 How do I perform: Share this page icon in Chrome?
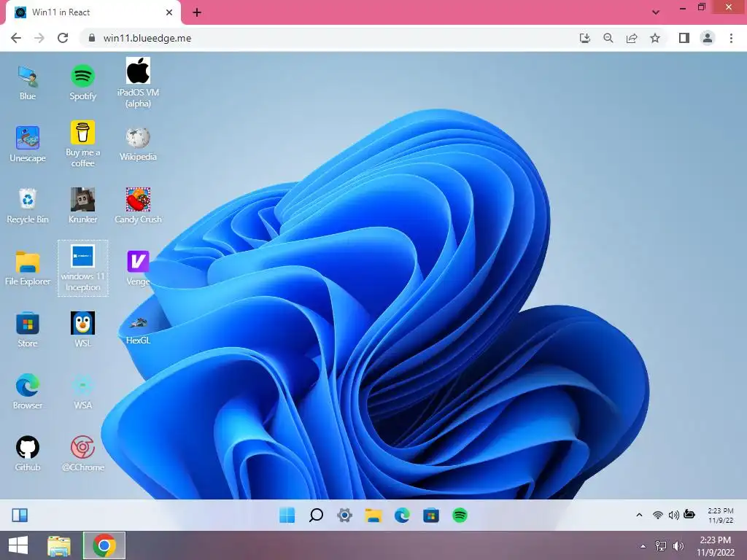click(x=632, y=38)
